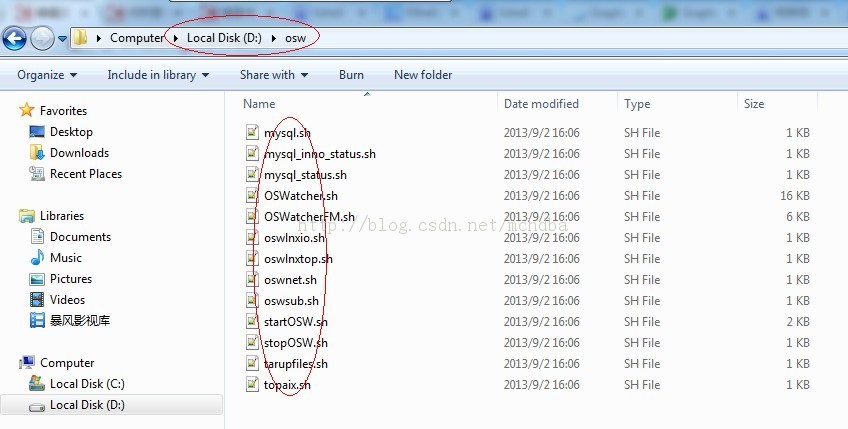Go back with the Back arrow button
Viewport: 848px width, 429px height.
[x=15, y=38]
